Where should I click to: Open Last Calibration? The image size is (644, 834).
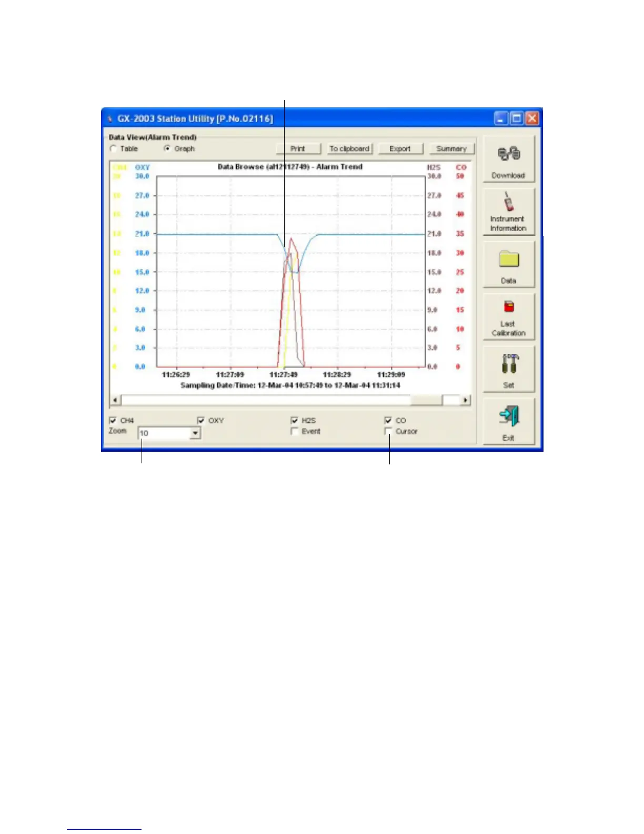(508, 317)
